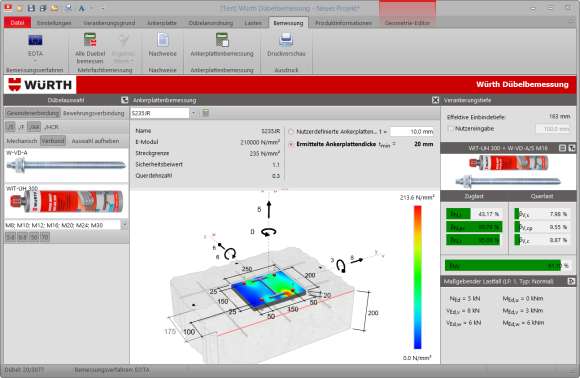Close the Ankerplattenbemessung panel
580x378 pixels.
pos(435,100)
